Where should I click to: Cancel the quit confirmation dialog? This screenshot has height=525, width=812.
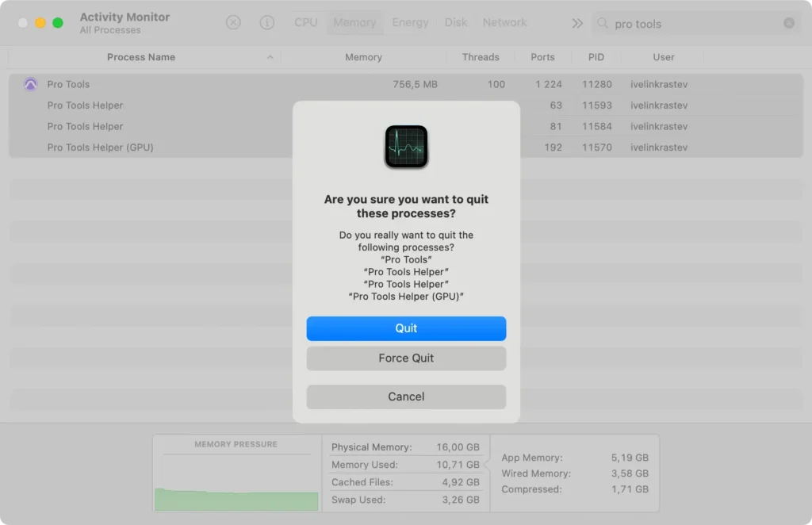point(406,397)
